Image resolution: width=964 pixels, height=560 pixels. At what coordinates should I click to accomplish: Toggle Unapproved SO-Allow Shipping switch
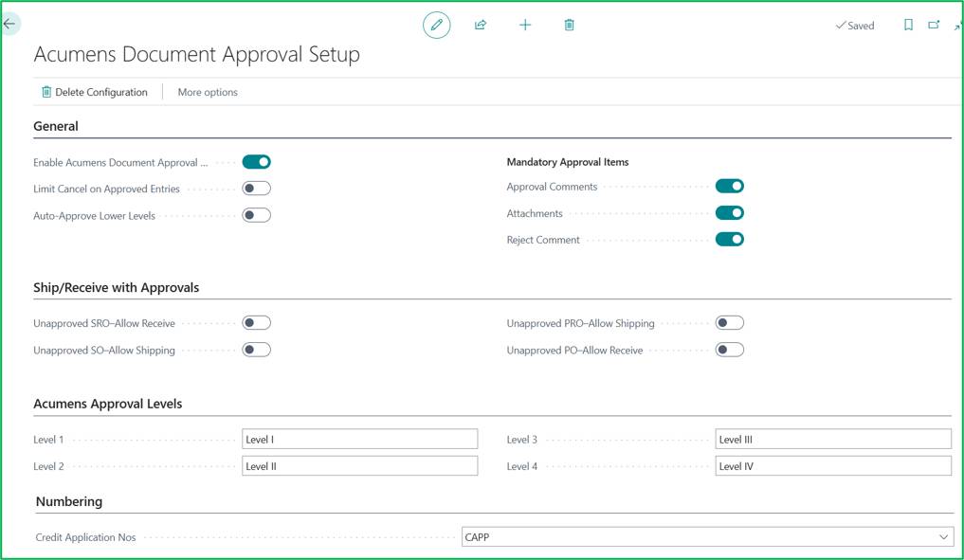click(256, 351)
